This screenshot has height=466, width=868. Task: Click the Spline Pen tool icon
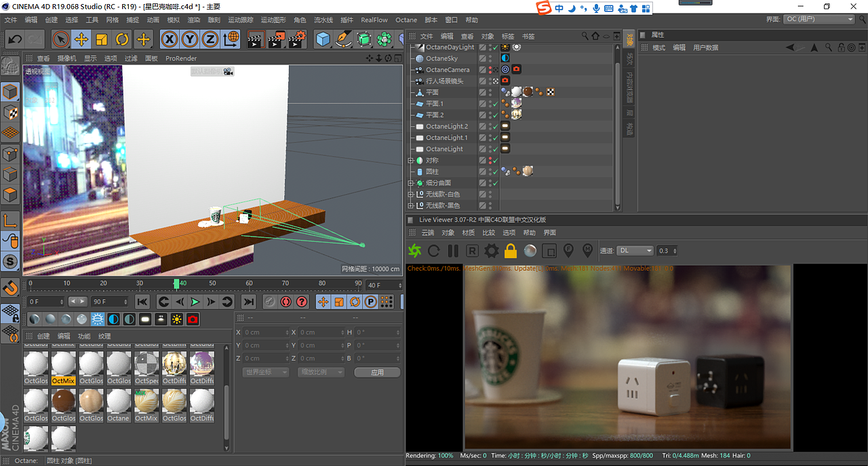coord(344,39)
